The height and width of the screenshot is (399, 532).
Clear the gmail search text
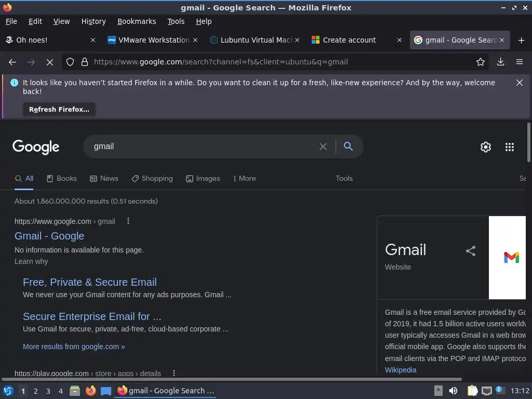click(323, 147)
